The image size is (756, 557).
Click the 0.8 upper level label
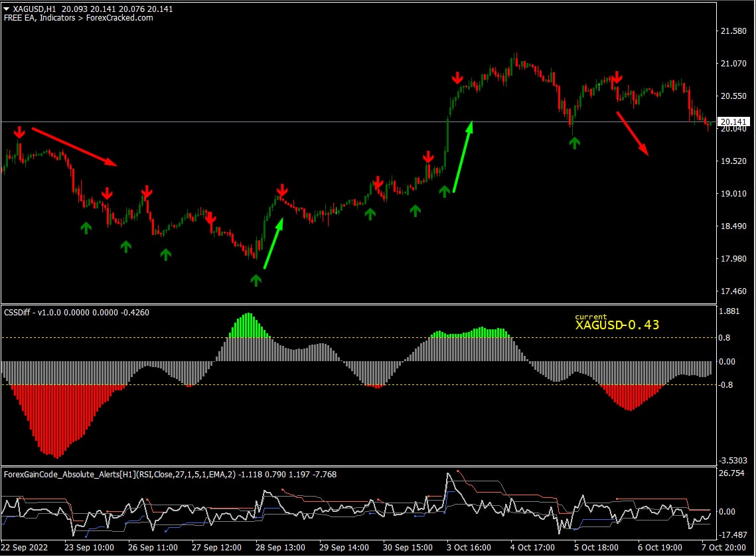coord(724,337)
